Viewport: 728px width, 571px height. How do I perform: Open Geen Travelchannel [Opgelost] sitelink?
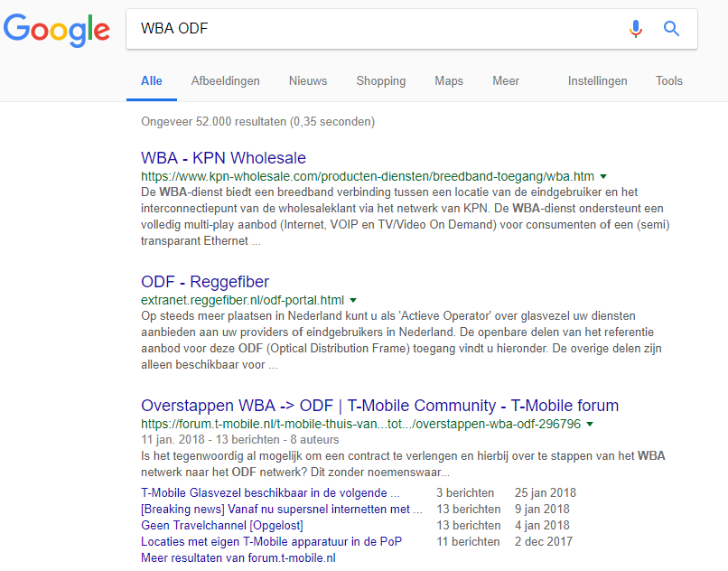tap(222, 526)
